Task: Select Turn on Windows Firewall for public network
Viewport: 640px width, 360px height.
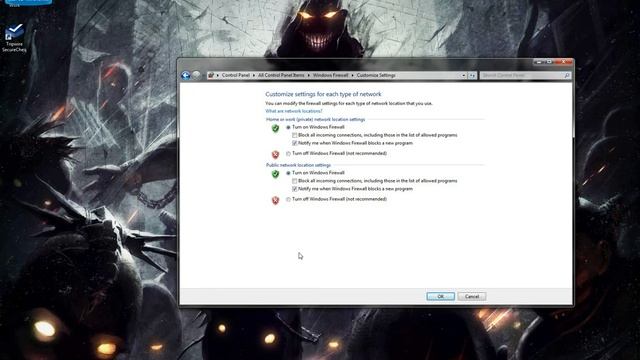Action: pos(288,173)
